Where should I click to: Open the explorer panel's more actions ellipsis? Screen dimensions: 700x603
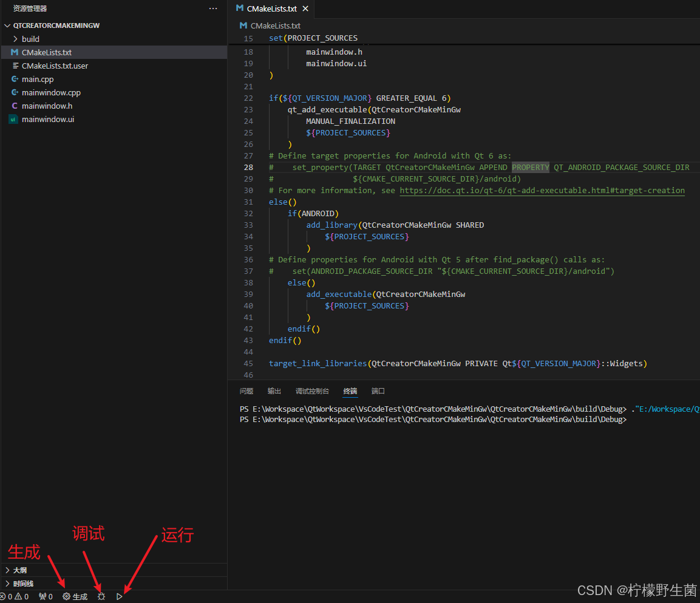tap(212, 9)
